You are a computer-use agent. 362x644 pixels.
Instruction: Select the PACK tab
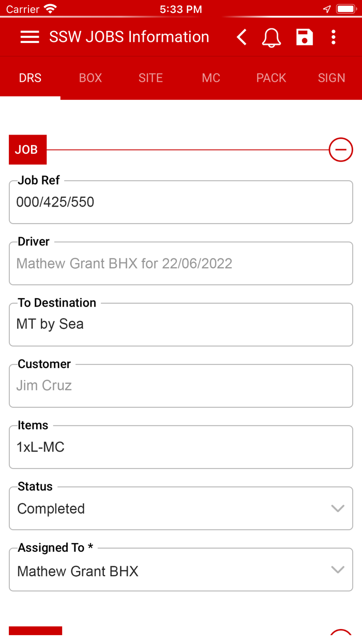click(x=271, y=78)
